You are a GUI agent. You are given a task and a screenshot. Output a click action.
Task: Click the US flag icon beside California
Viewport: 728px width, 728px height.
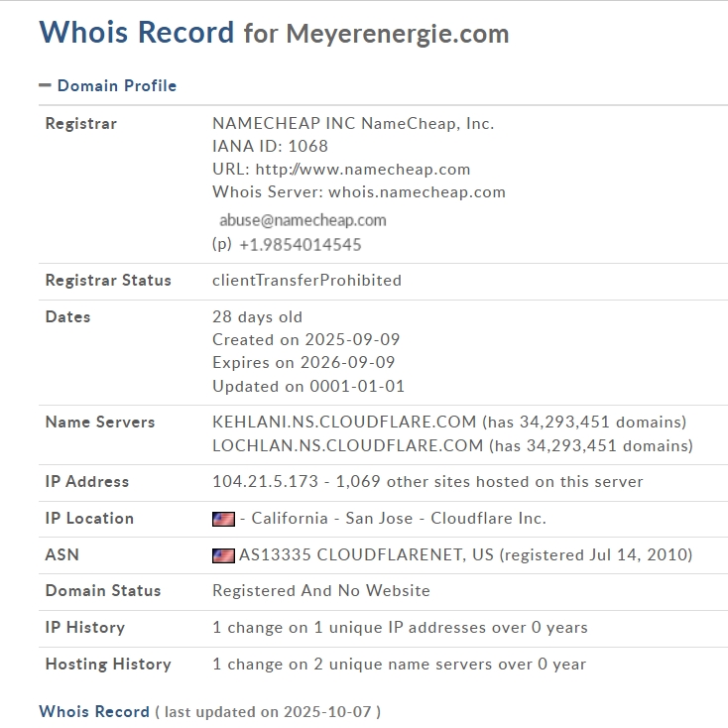click(223, 519)
